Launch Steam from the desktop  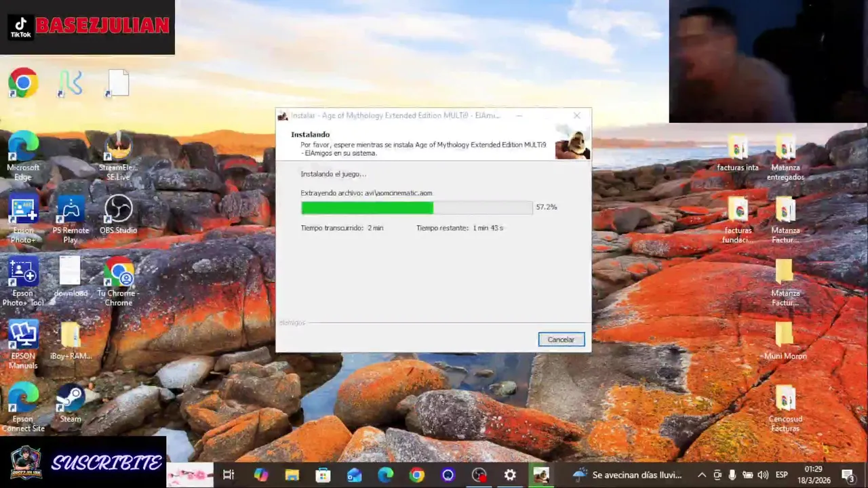[71, 403]
